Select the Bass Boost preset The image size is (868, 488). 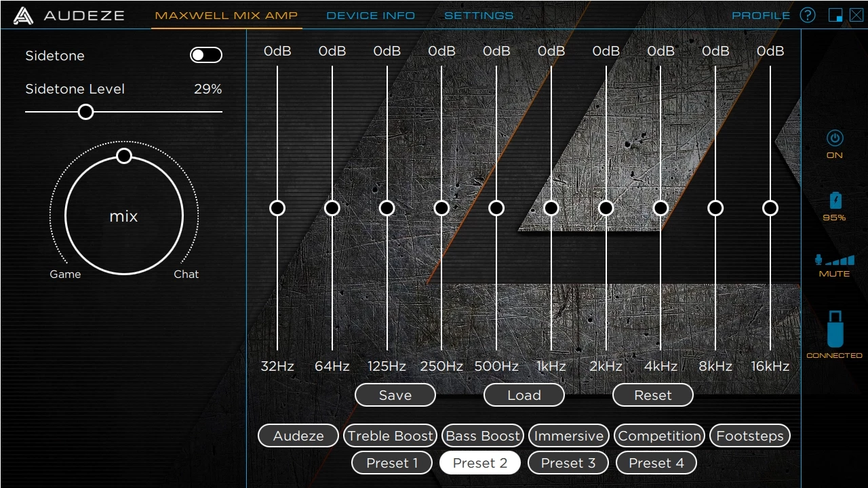(483, 436)
